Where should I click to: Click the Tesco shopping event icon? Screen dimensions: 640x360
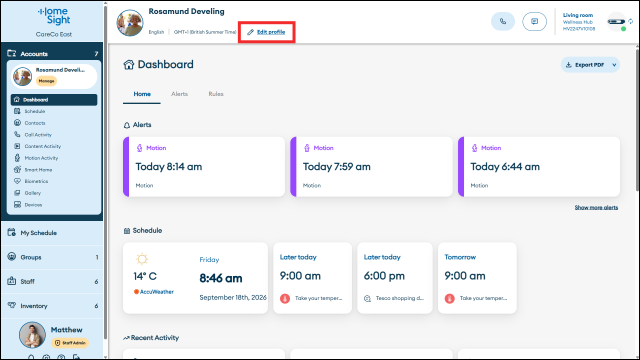click(367, 298)
